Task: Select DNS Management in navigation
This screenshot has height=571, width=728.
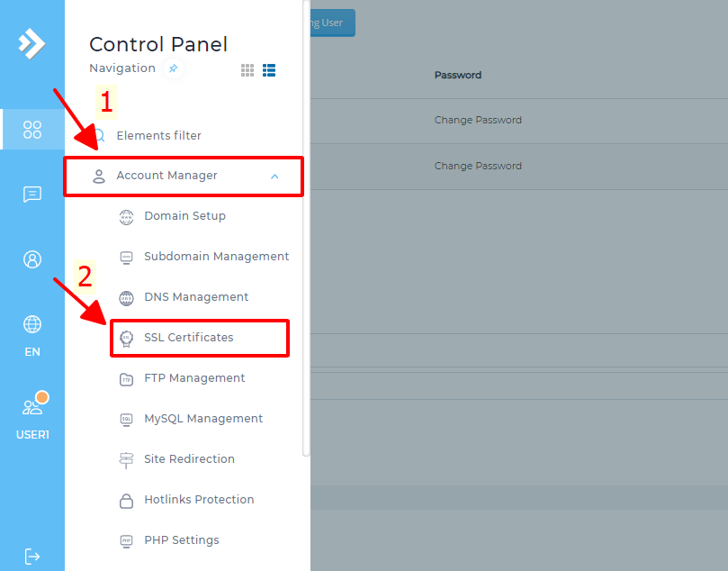Action: 196,297
